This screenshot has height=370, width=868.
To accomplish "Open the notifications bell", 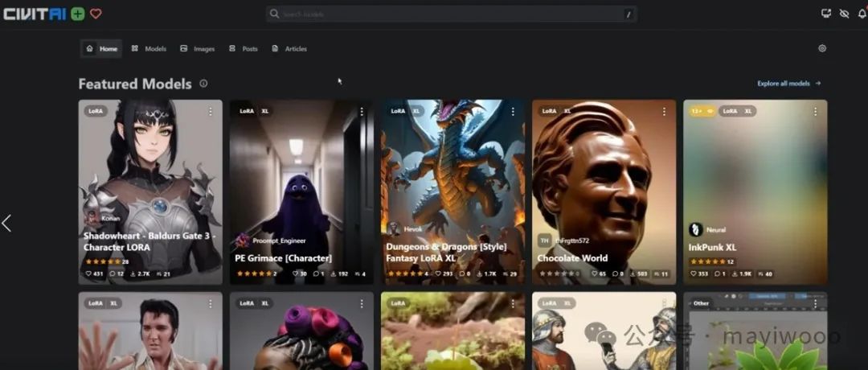I will click(862, 14).
